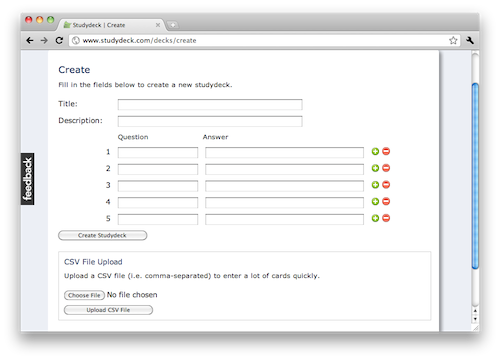
Task: Click the Answer field for card 4
Action: coord(284,202)
